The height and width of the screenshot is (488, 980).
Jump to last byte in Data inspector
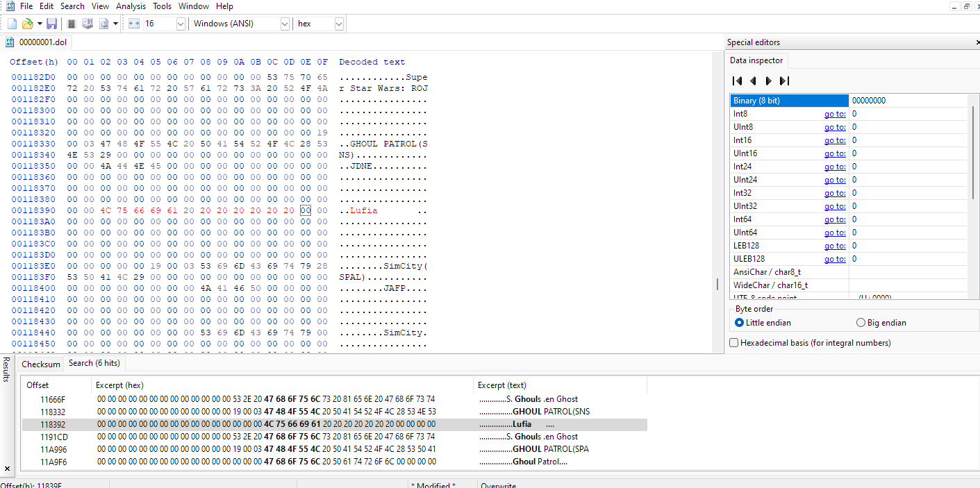(x=784, y=81)
